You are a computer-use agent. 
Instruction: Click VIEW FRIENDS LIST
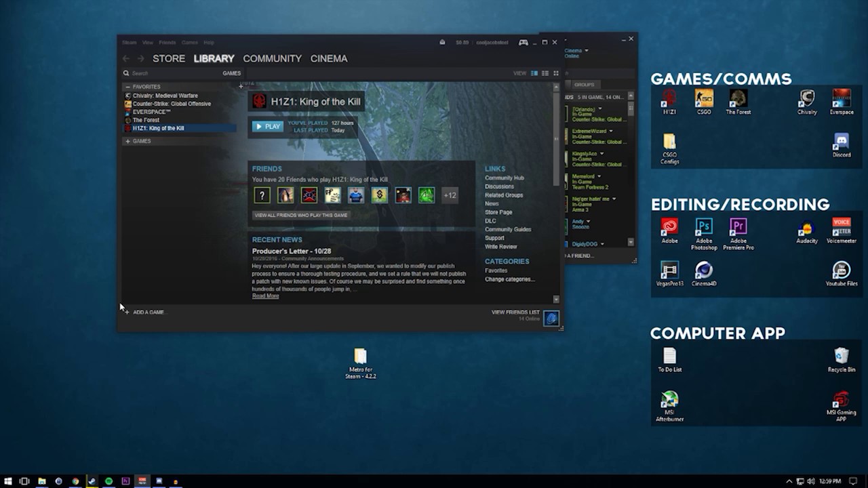click(x=515, y=312)
